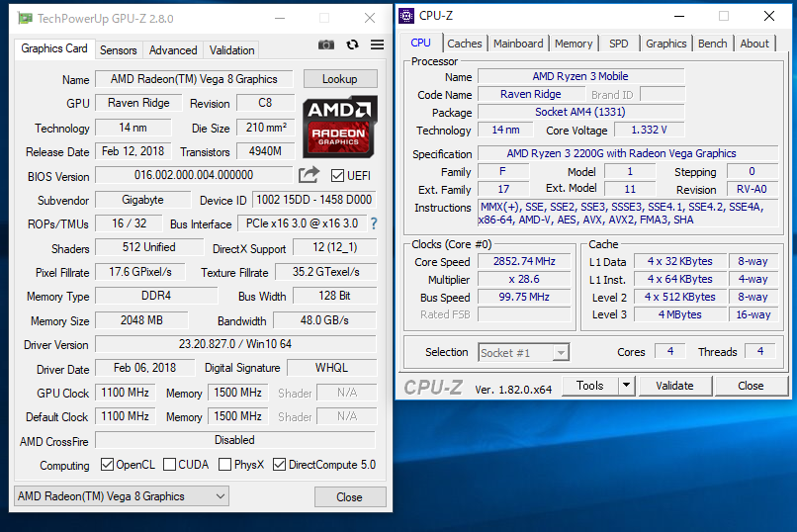Click the Validate button in CPU-Z
The height and width of the screenshot is (532, 797).
pyautogui.click(x=674, y=385)
